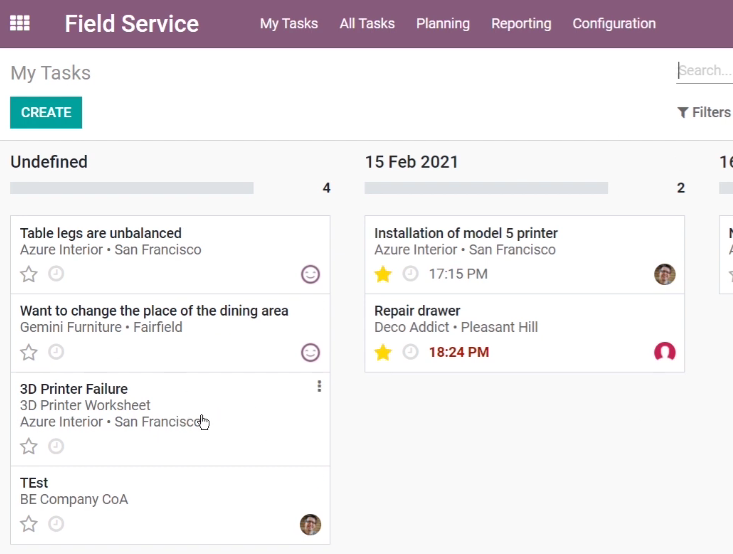Open the Filters dropdown

coord(704,112)
